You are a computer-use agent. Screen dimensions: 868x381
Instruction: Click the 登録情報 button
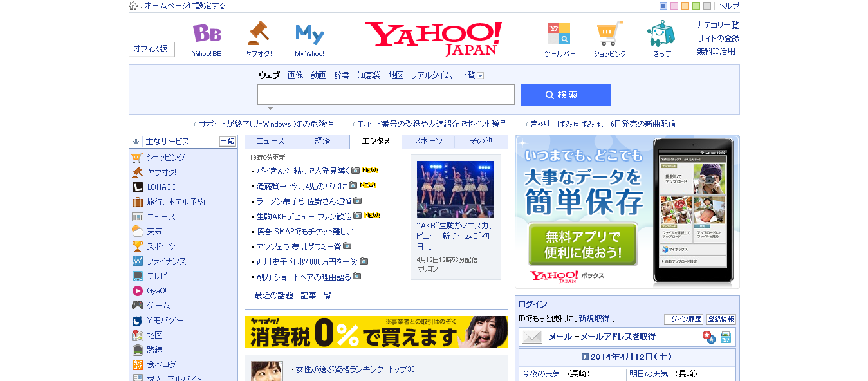coord(721,319)
